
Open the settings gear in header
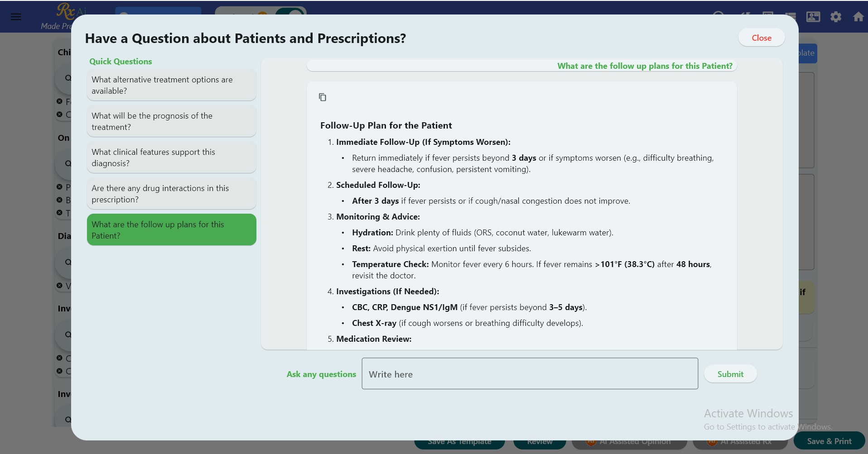tap(836, 17)
